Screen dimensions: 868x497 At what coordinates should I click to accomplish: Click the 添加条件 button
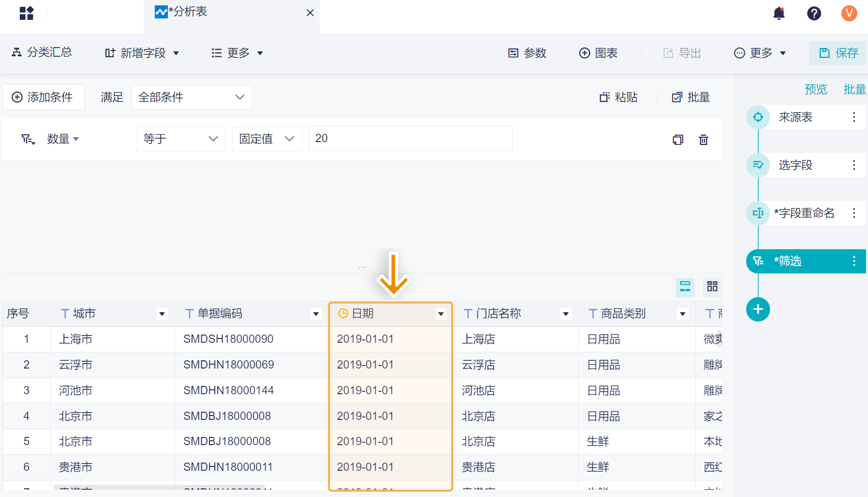tap(44, 97)
